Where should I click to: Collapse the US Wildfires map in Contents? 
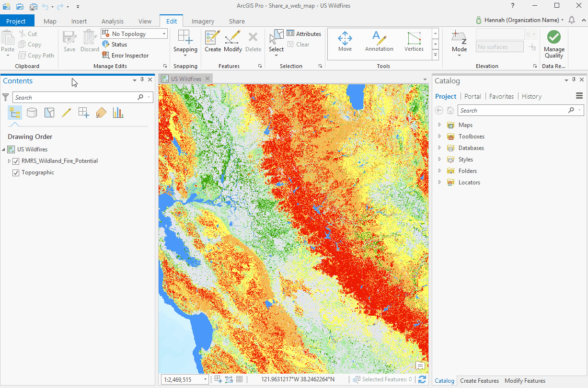click(4, 149)
